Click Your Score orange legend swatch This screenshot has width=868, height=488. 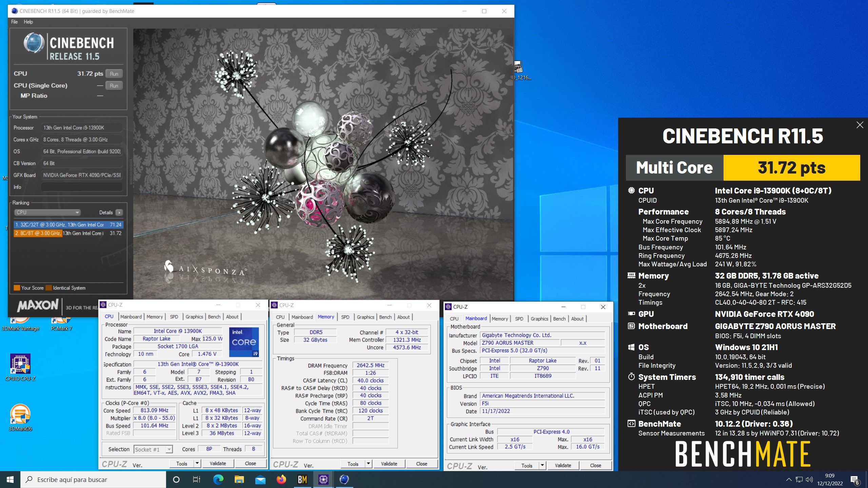(x=17, y=288)
